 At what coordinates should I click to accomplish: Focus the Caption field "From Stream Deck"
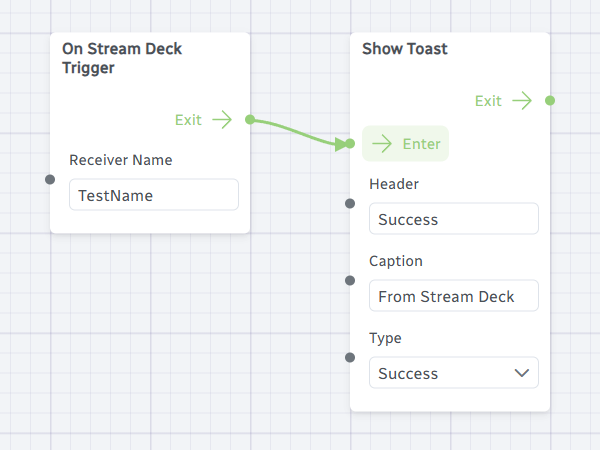pos(453,296)
